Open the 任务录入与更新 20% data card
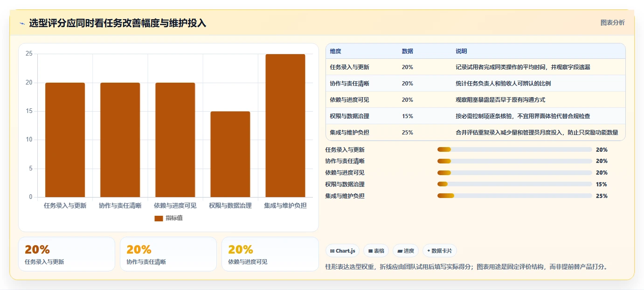644x290 pixels. [67, 254]
